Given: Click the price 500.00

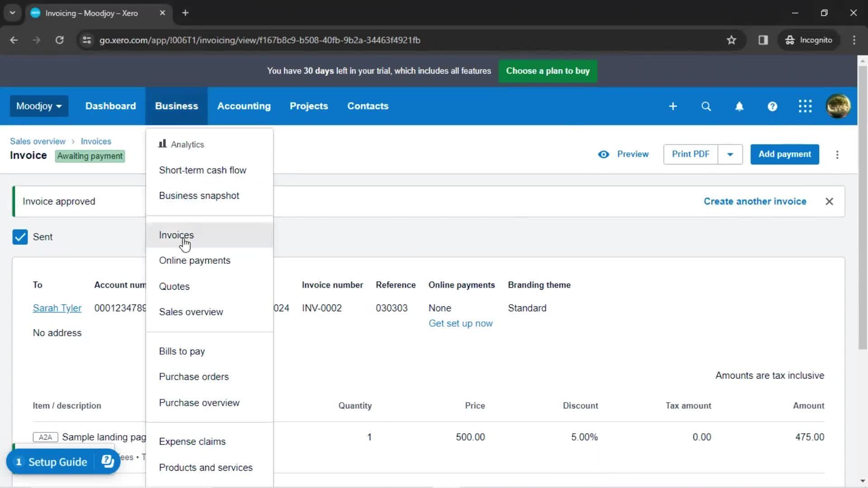Looking at the screenshot, I should click(x=470, y=437).
